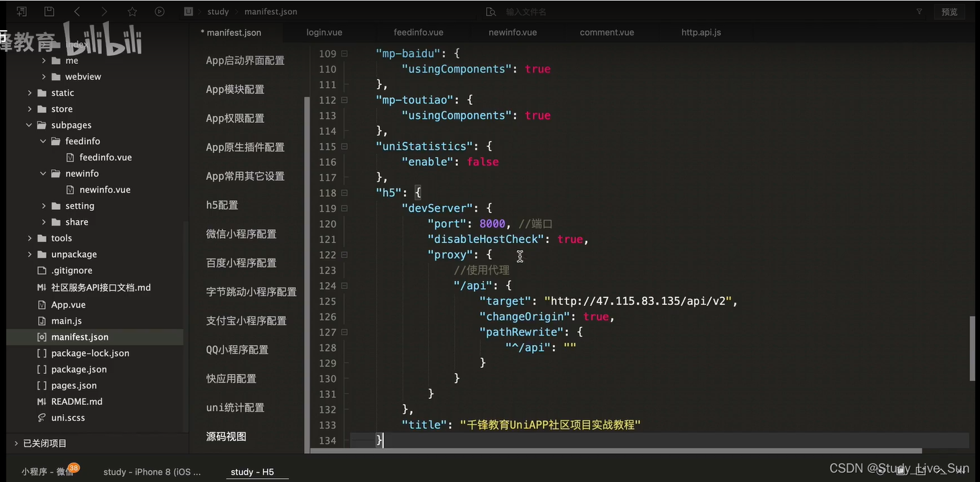Viewport: 980px width, 482px height.
Task: Click the store folder icon
Action: 42,109
